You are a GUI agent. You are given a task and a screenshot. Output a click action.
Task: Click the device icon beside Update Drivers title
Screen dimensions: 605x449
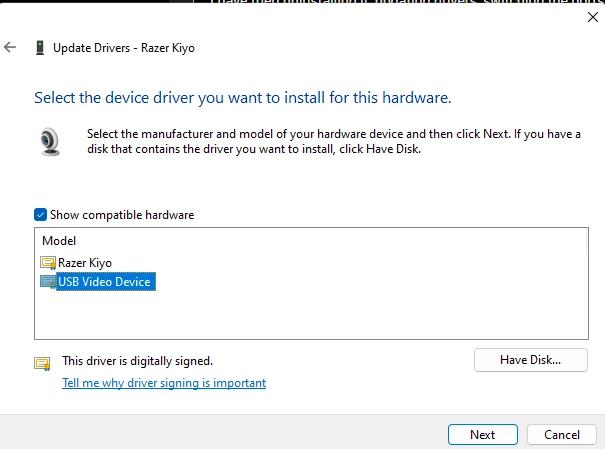click(x=40, y=48)
